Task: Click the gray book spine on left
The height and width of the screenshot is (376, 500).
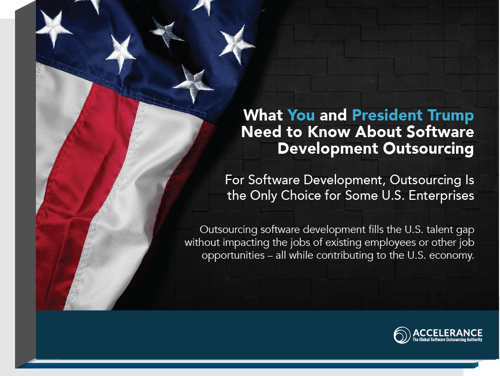Action: pos(25,187)
